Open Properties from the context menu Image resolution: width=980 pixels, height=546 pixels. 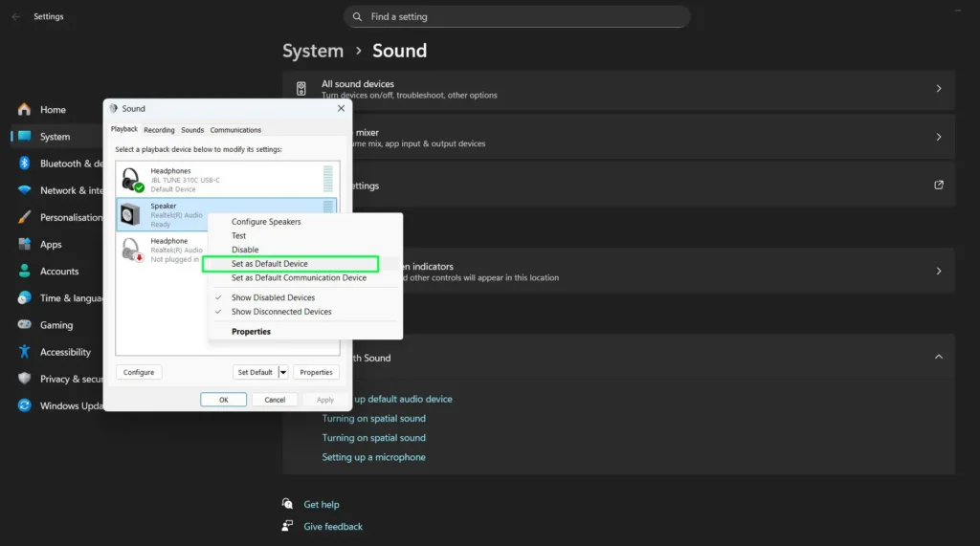tap(252, 331)
